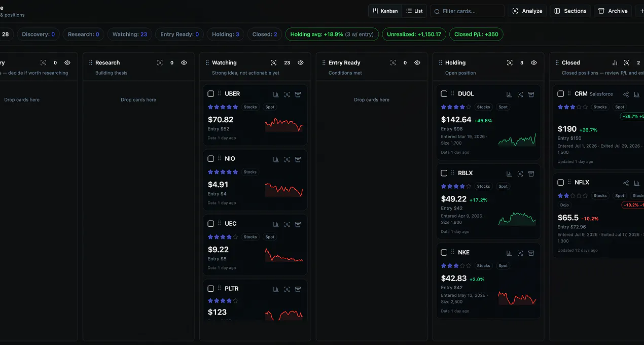
Task: Analyze the Research column via scan icon
Action: click(x=160, y=63)
